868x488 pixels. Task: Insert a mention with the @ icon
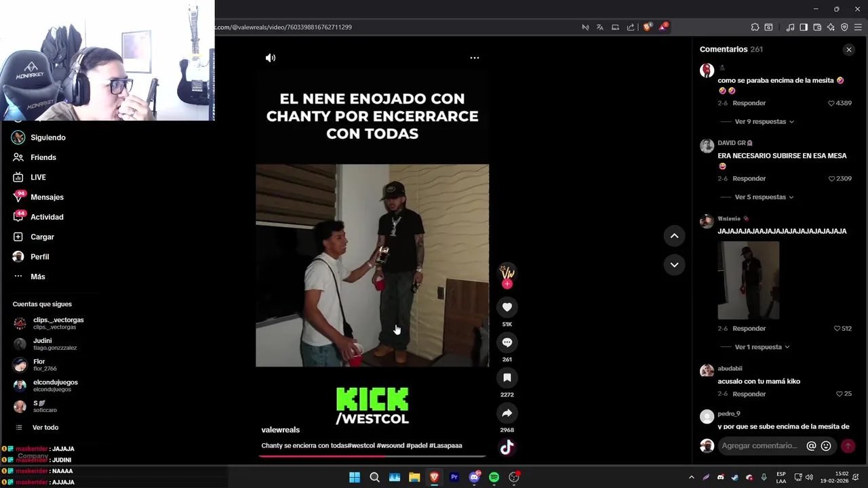pyautogui.click(x=811, y=446)
